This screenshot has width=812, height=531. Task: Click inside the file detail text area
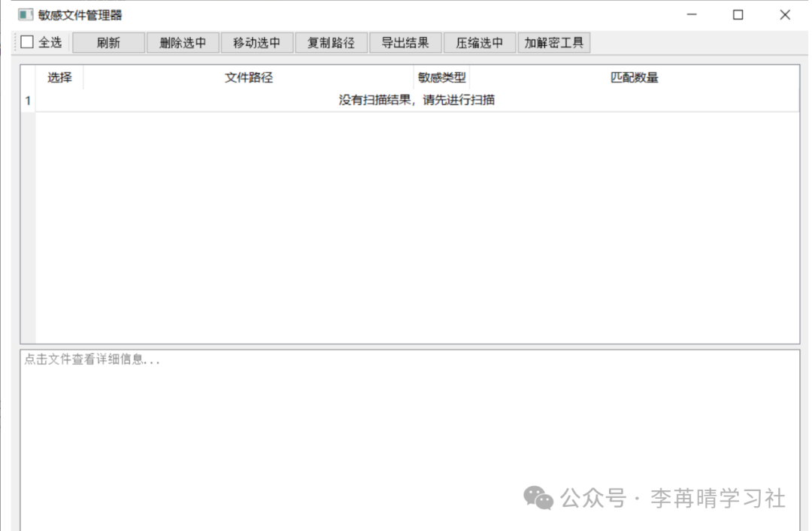409,436
